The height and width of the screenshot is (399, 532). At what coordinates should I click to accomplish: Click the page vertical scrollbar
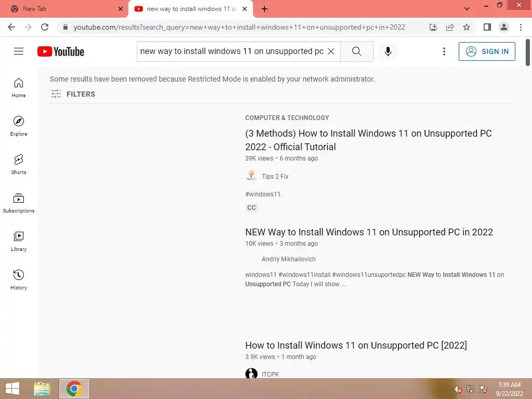point(528,52)
